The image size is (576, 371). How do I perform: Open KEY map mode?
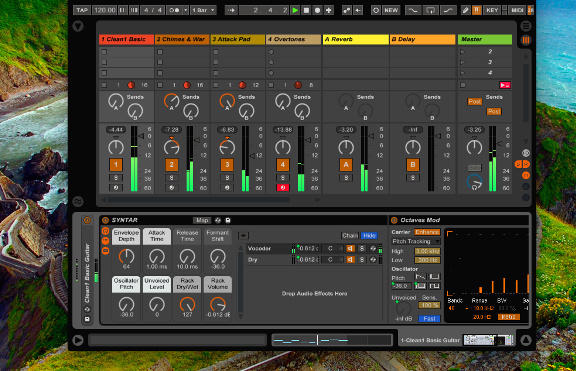492,10
